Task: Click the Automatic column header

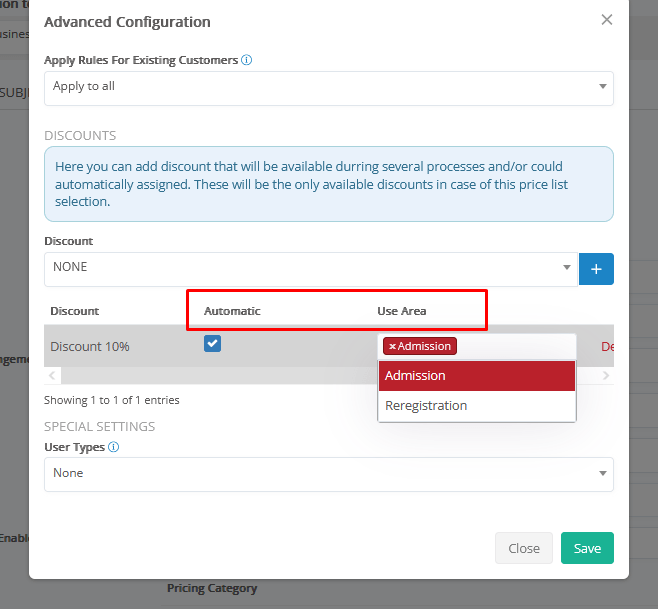Action: pyautogui.click(x=232, y=311)
